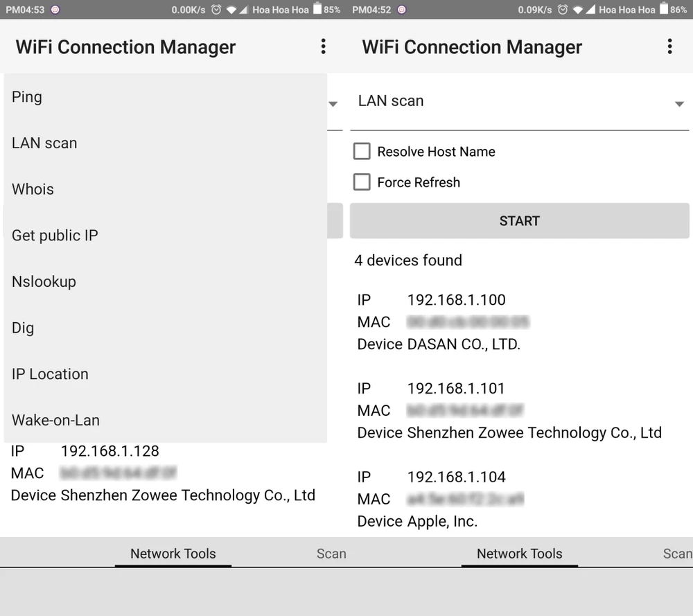Enable the Resolve Host Name checkbox

361,151
